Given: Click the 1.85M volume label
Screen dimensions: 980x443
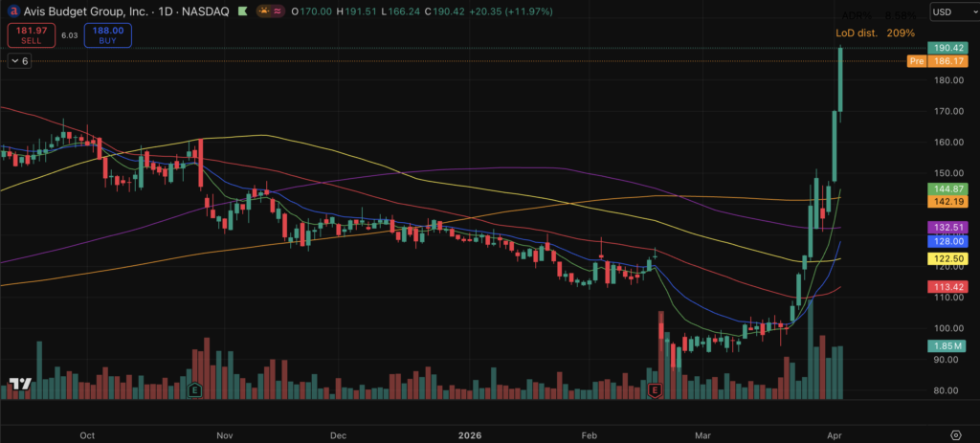Looking at the screenshot, I should 951,344.
